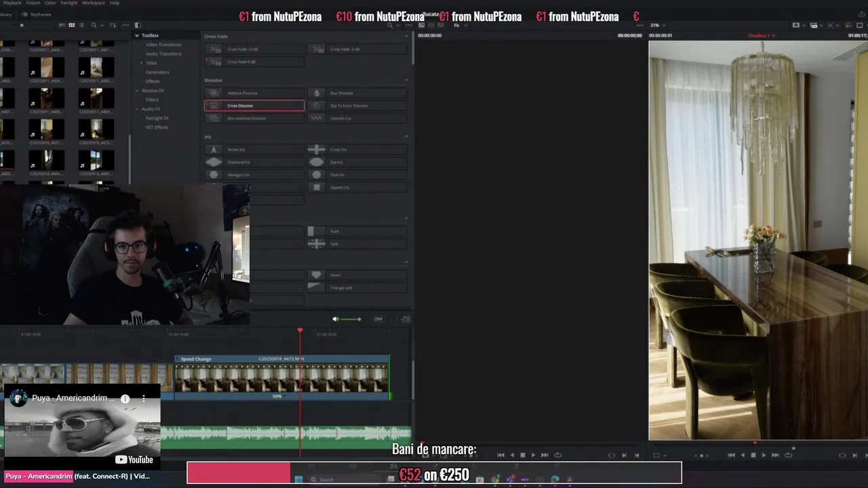Open the YouTube video info icon
Viewport: 868px width, 488px height.
click(x=125, y=399)
